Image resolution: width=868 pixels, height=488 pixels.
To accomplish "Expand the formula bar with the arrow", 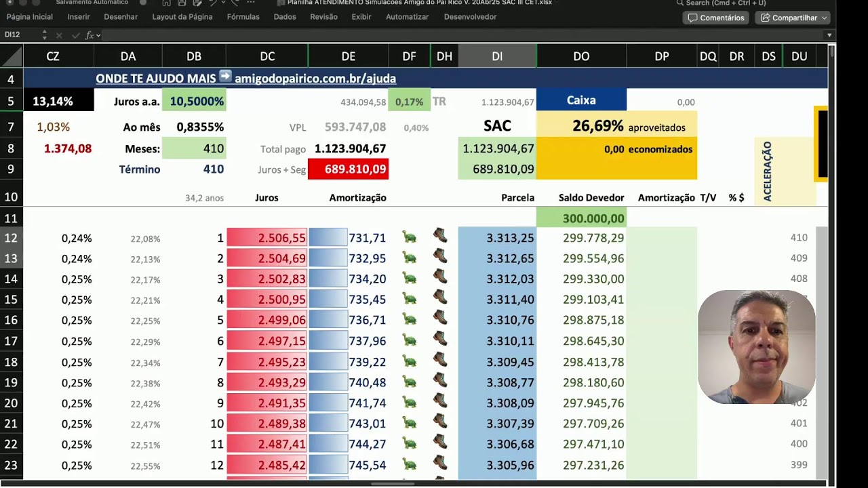I will pos(829,35).
